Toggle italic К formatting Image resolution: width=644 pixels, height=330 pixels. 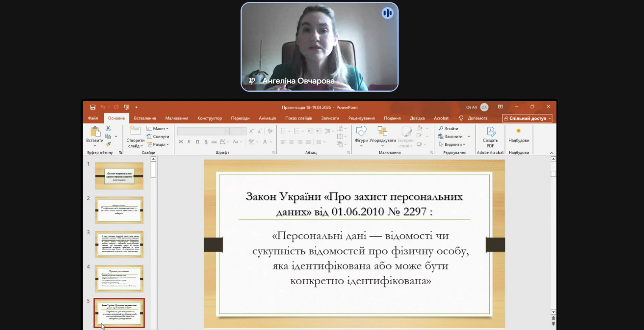click(x=189, y=142)
